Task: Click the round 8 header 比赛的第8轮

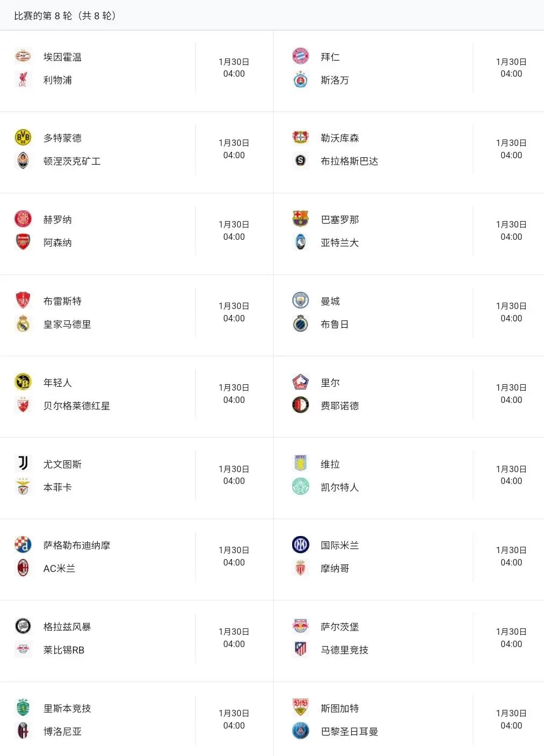Action: click(x=65, y=16)
